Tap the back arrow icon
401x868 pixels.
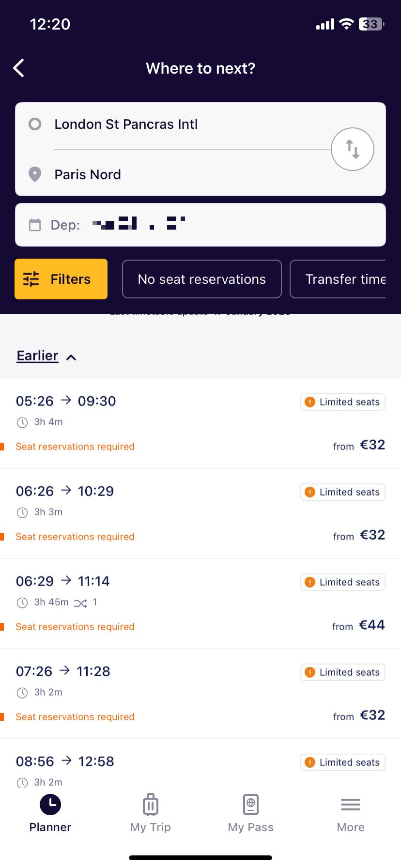click(19, 68)
